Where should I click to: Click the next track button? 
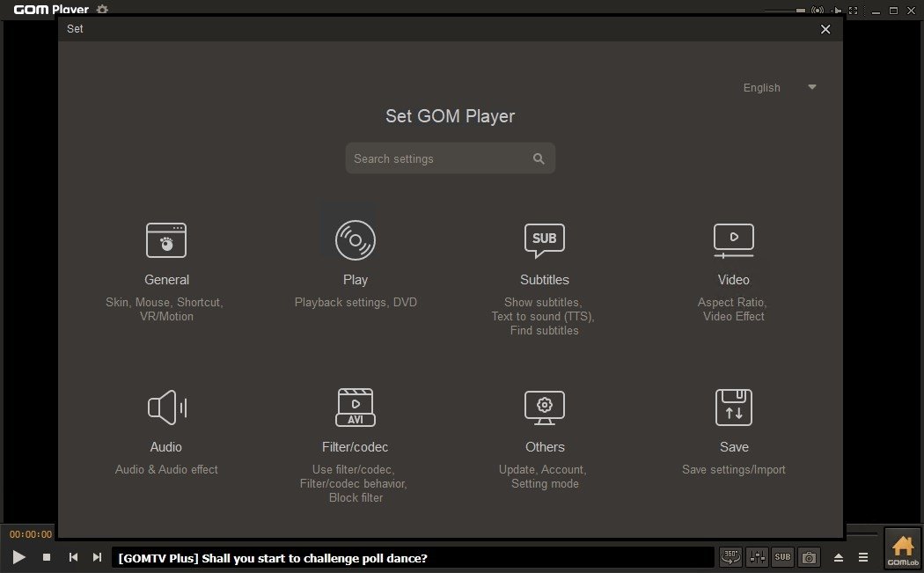97,557
